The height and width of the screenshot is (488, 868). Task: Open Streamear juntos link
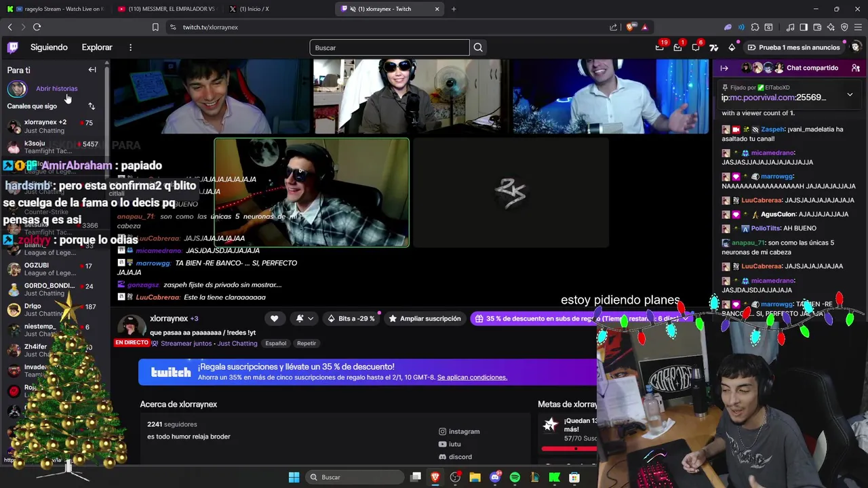186,344
